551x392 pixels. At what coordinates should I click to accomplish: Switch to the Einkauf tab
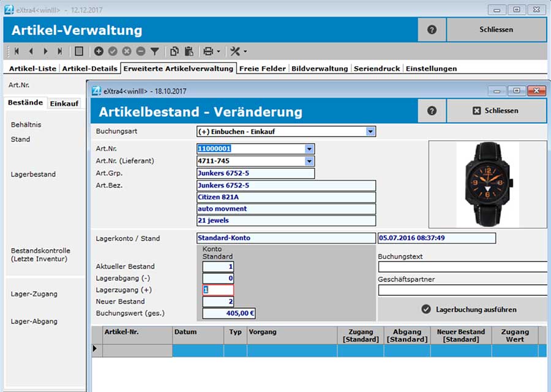pyautogui.click(x=65, y=104)
